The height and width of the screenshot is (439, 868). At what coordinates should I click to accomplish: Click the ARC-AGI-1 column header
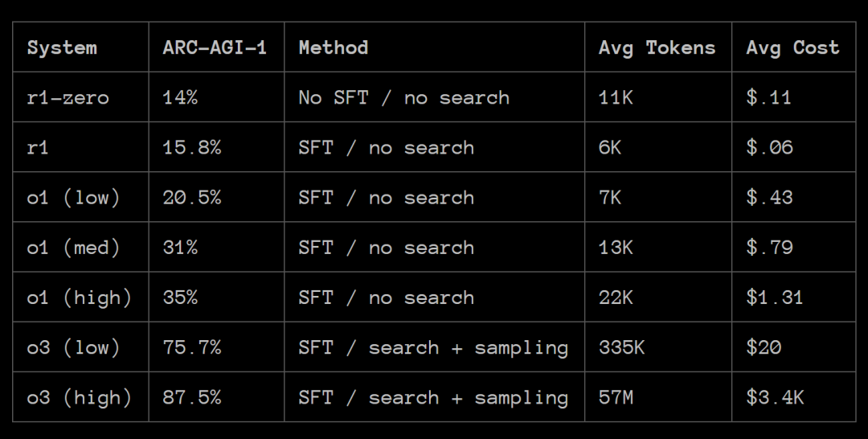coord(215,47)
